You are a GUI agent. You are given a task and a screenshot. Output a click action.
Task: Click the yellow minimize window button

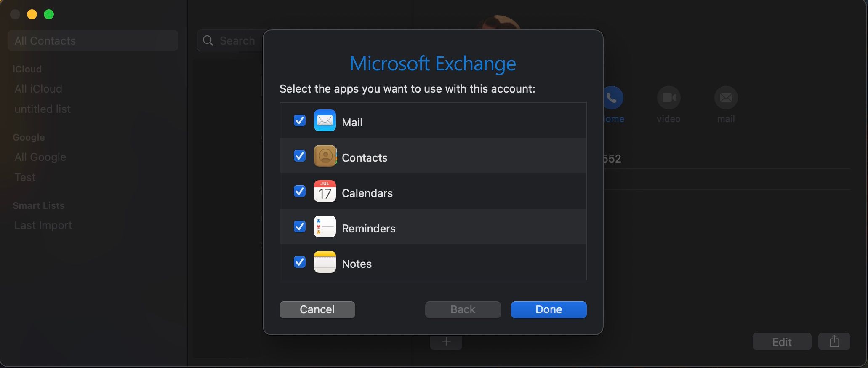click(x=32, y=14)
